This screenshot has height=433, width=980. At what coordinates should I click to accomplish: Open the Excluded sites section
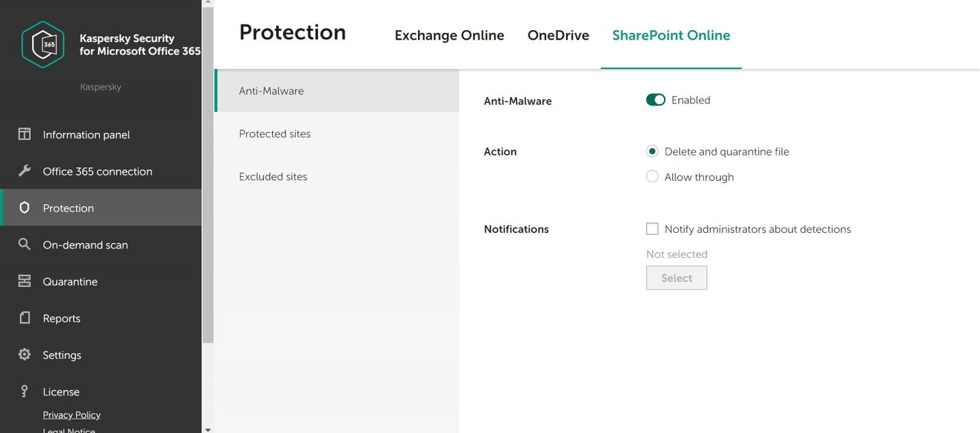pyautogui.click(x=336, y=177)
